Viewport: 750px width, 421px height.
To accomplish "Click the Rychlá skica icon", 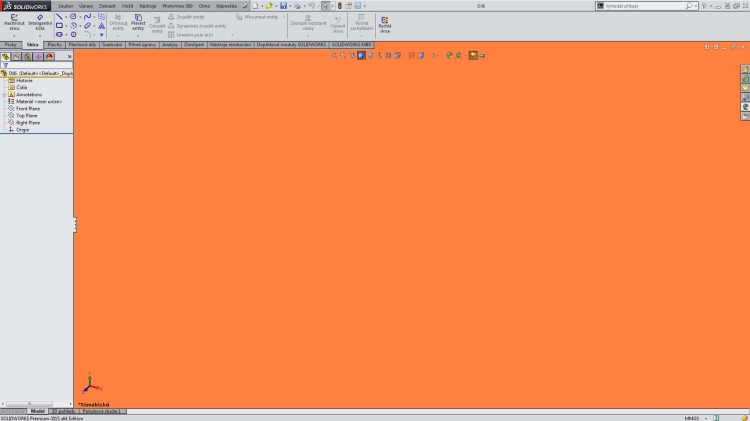I will coord(385,25).
